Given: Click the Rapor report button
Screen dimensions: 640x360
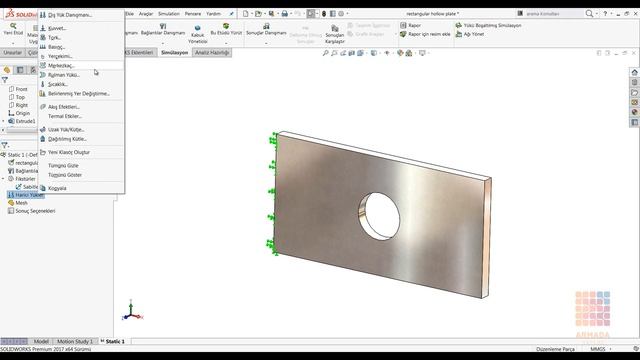Looking at the screenshot, I should click(410, 25).
